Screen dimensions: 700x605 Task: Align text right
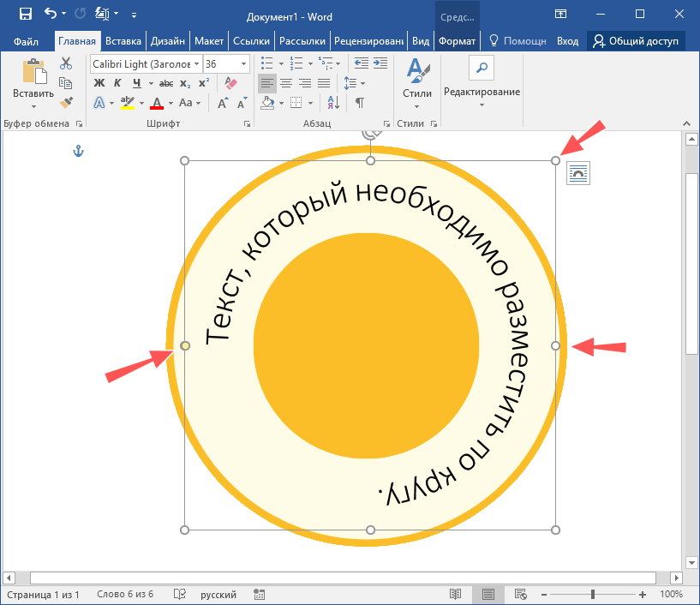point(305,83)
